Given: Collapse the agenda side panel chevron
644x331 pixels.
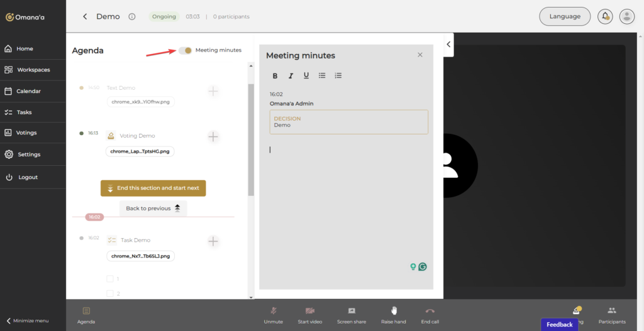Looking at the screenshot, I should click(448, 44).
